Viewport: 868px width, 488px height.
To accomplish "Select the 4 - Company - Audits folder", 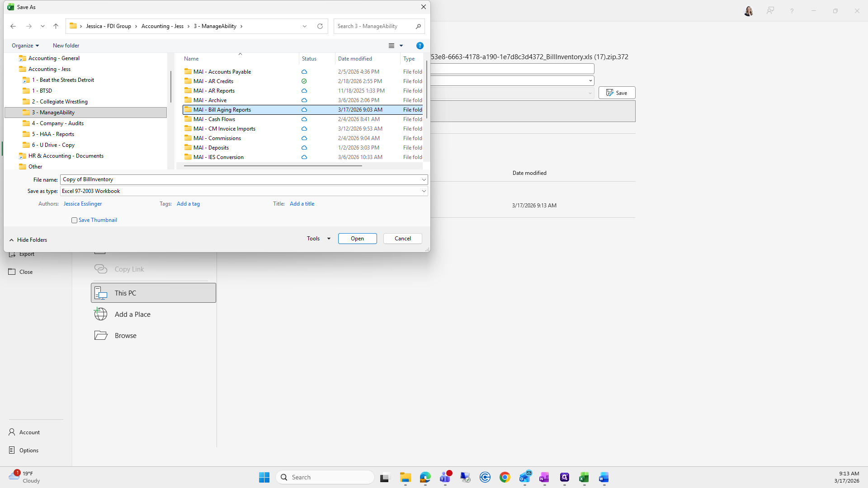I will [x=57, y=123].
